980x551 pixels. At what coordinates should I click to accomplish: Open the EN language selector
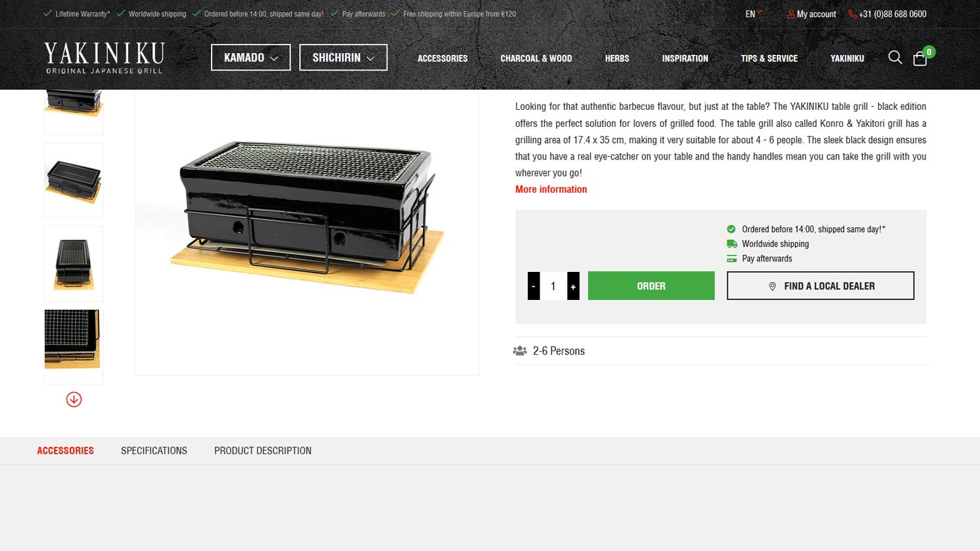753,14
